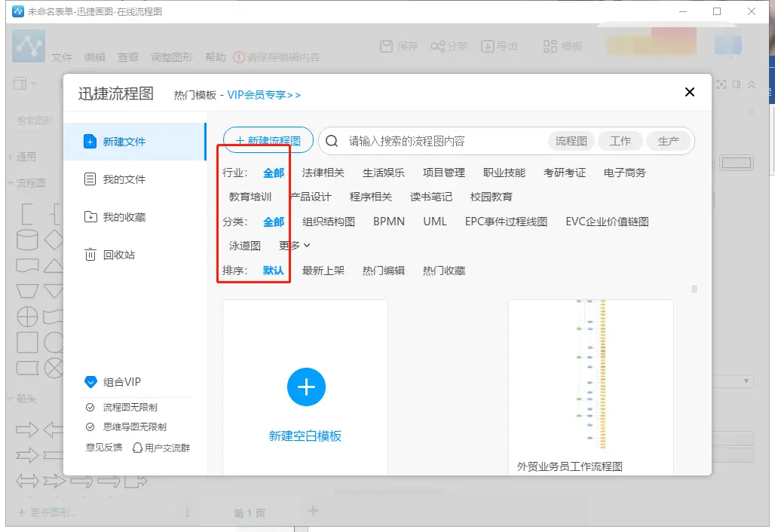Screen dimensions: 775x532
Task: Click the 用户交流群 bell icon
Action: tap(137, 448)
